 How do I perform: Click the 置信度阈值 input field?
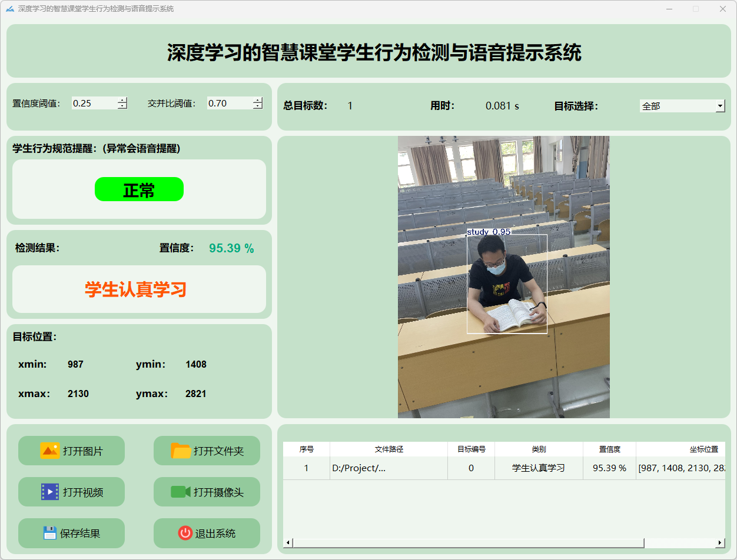(93, 103)
